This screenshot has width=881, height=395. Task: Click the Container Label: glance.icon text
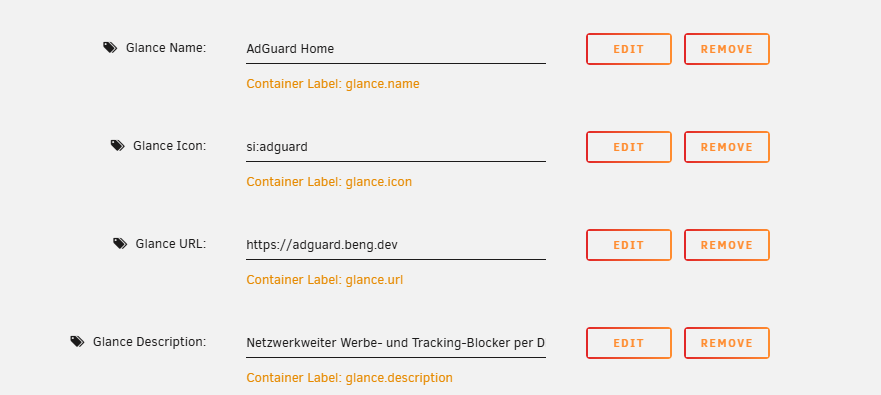[329, 182]
